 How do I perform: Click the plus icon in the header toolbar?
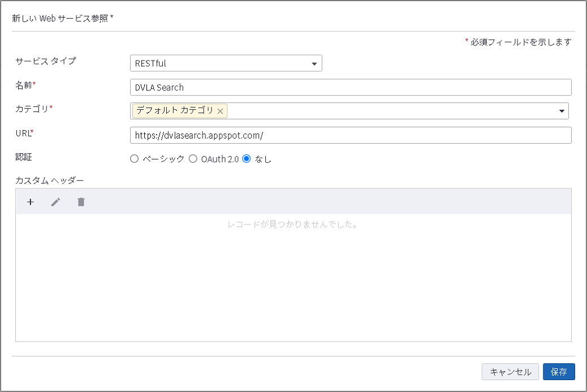[x=31, y=201]
